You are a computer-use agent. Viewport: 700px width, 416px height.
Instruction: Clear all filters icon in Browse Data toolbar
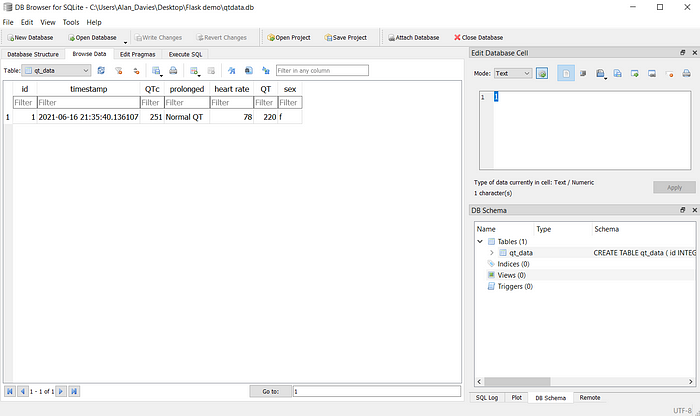pos(119,71)
